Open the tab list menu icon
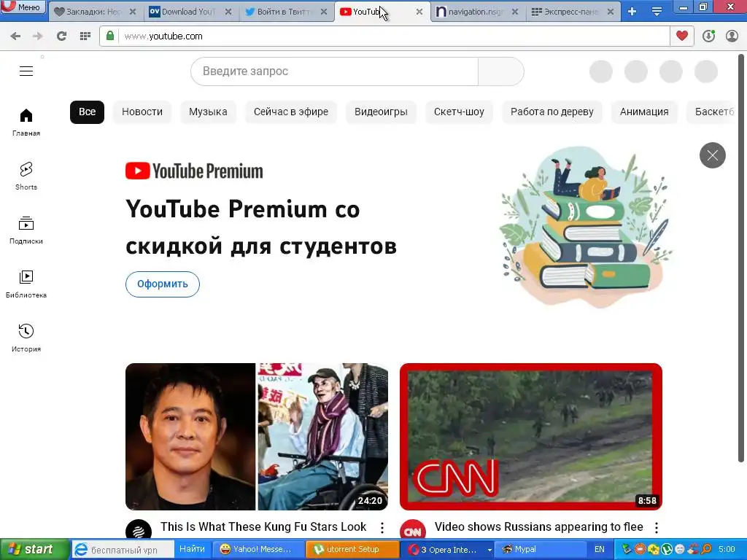Screen dimensions: 747x560 [x=657, y=12]
